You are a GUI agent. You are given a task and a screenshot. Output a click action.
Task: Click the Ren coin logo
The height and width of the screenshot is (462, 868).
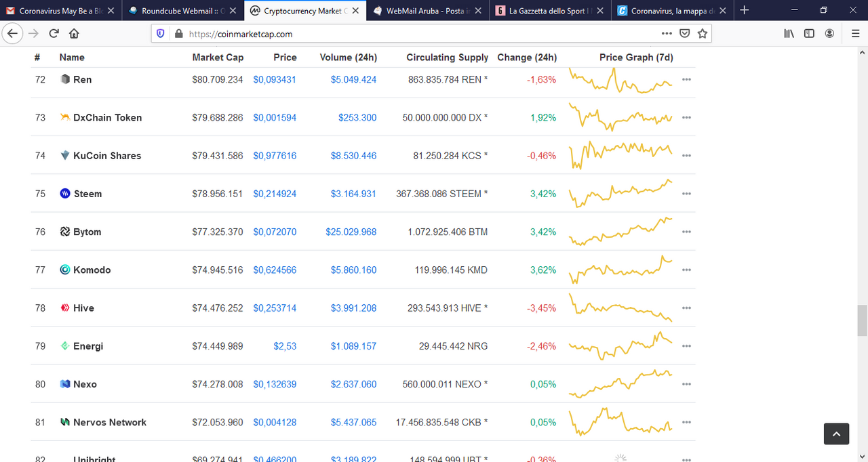click(x=65, y=79)
